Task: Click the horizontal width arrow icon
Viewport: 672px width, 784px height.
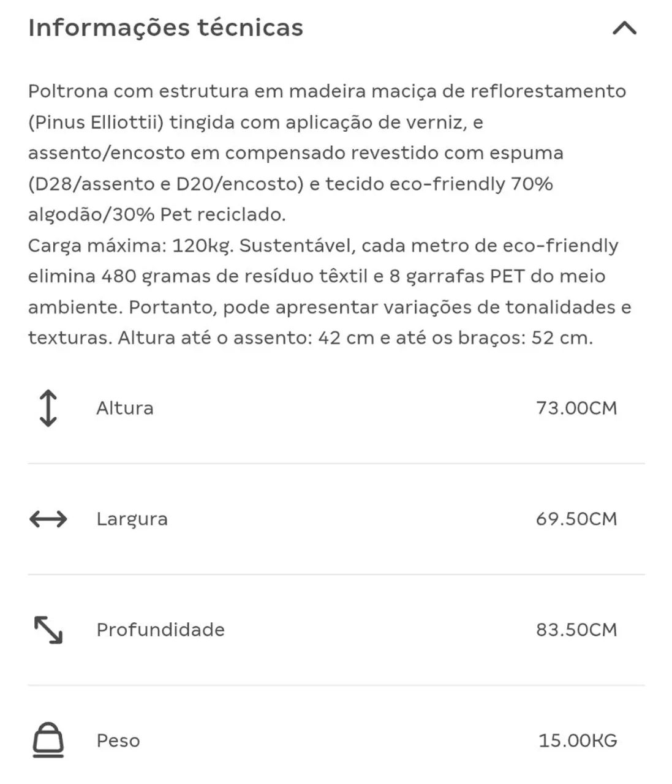Action: click(x=48, y=519)
